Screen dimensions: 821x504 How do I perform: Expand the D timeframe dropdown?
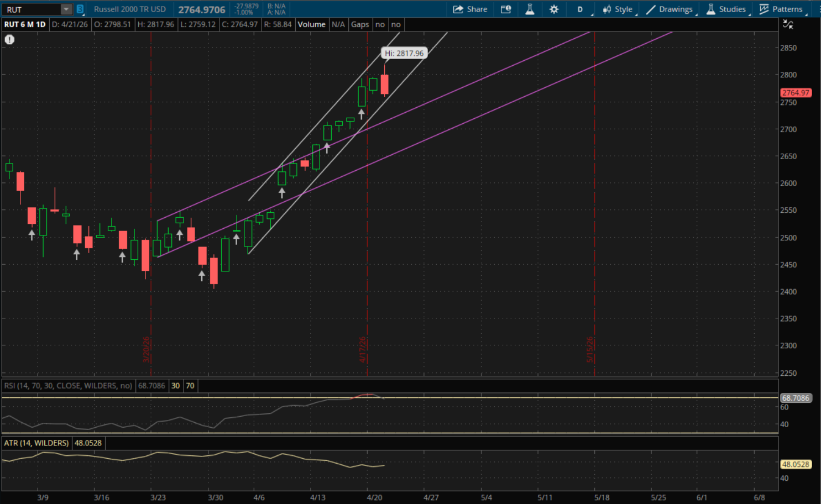(581, 9)
